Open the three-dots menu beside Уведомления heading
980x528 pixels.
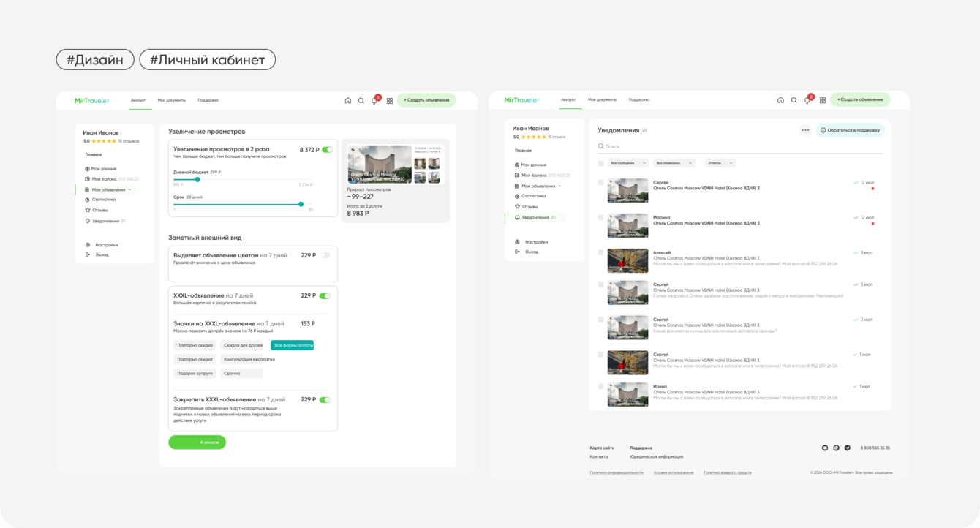point(805,130)
